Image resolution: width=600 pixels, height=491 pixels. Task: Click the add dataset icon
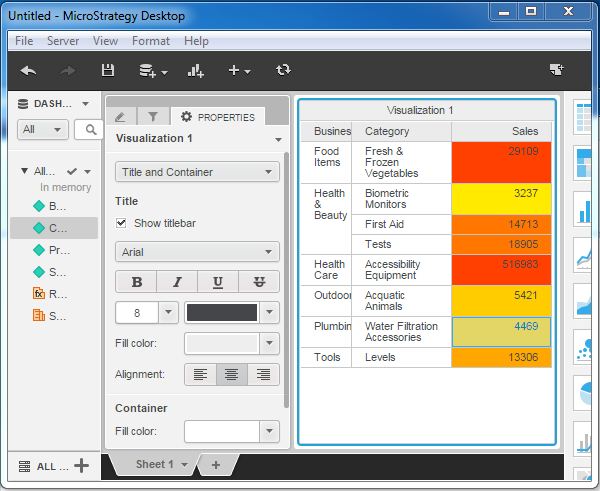click(x=148, y=70)
